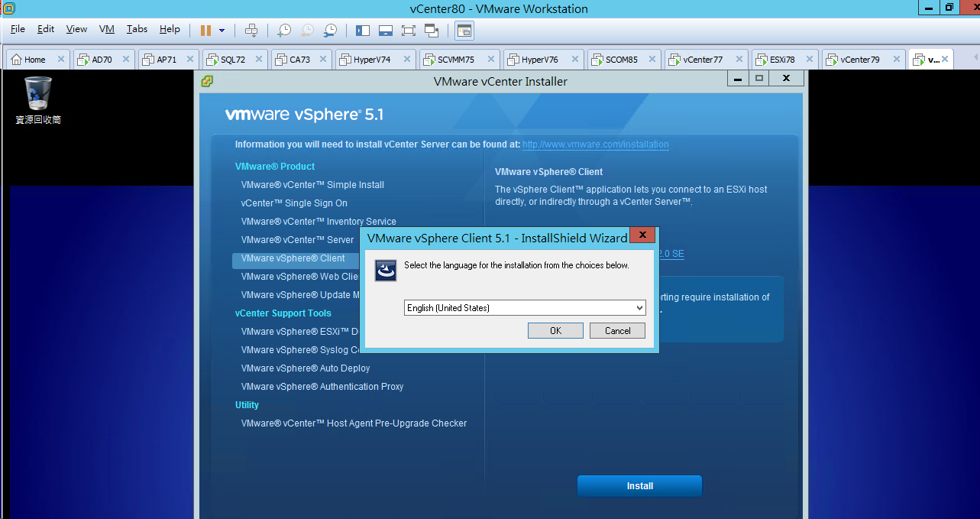Open the View menu
Image resolution: width=980 pixels, height=519 pixels.
76,29
